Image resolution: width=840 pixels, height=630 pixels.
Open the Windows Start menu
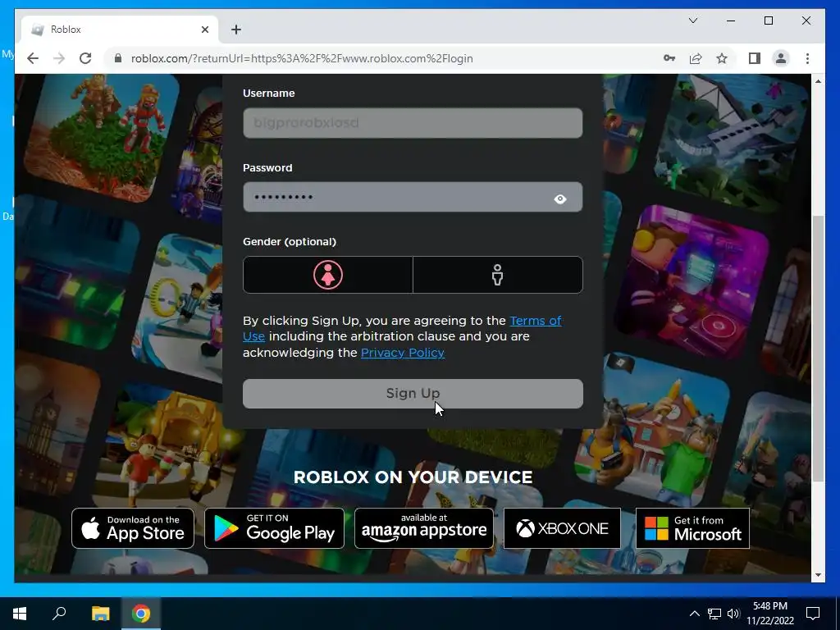20,614
